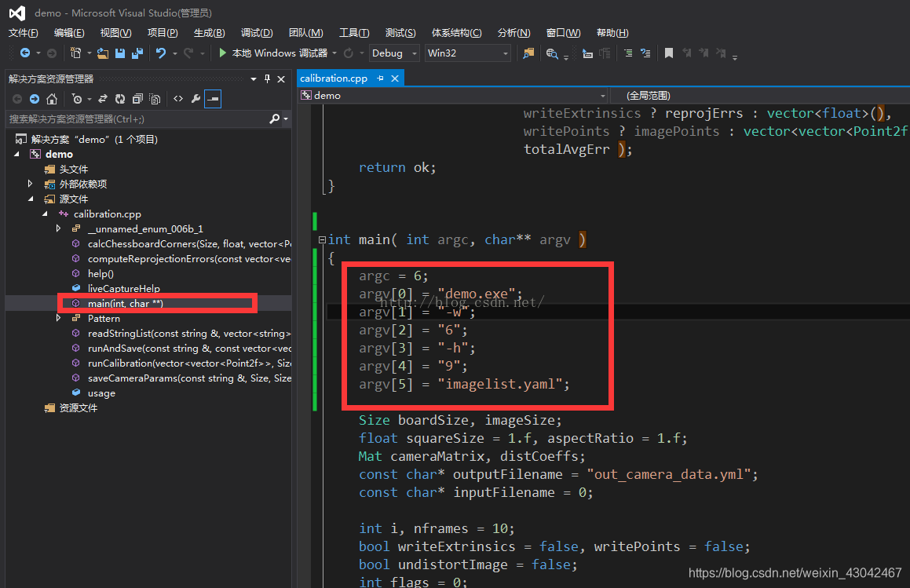Select main(int, char **) in the tree

126,304
